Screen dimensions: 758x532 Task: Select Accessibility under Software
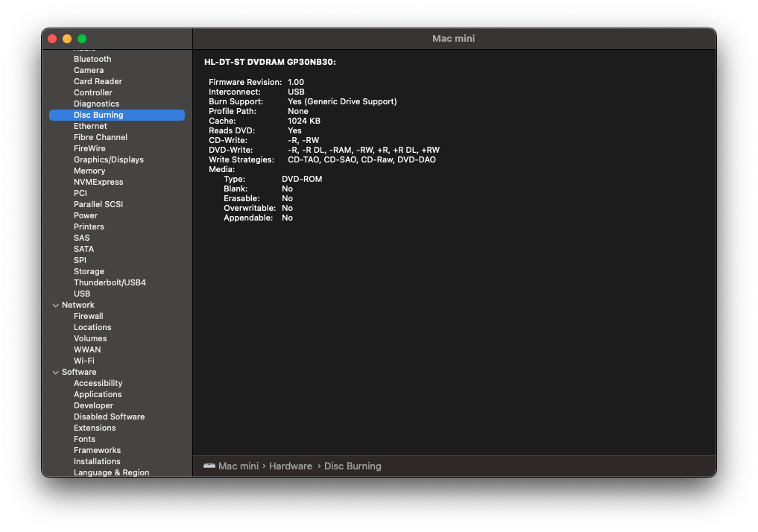98,383
